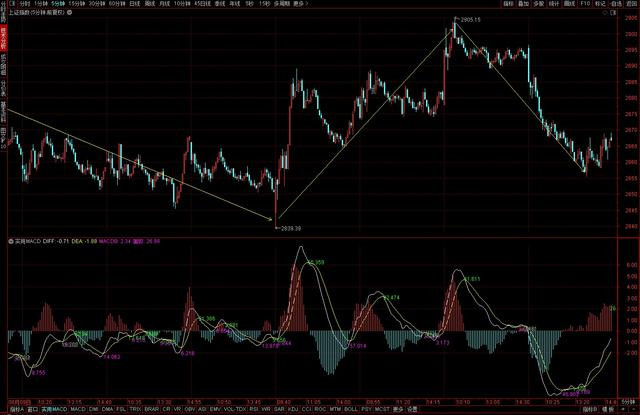Click the 叠加 overlay button
This screenshot has height=415, width=640.
point(523,4)
